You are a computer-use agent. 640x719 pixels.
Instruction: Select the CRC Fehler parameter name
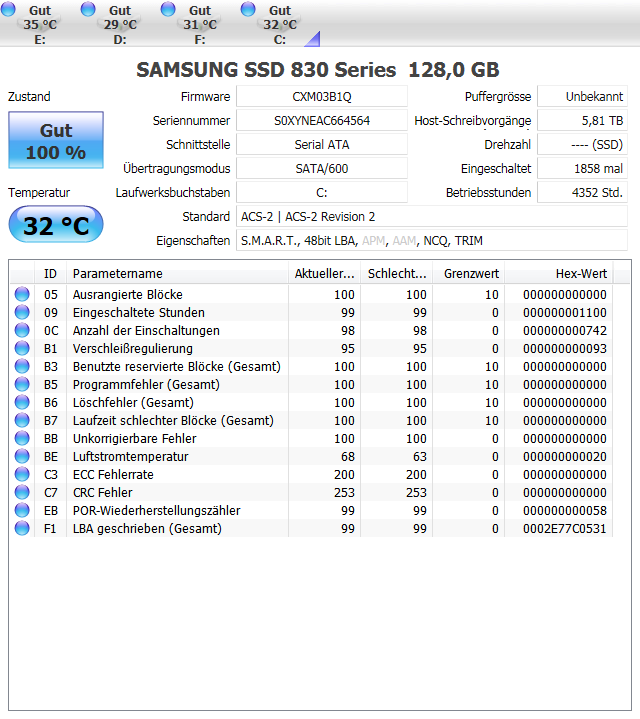tap(102, 492)
